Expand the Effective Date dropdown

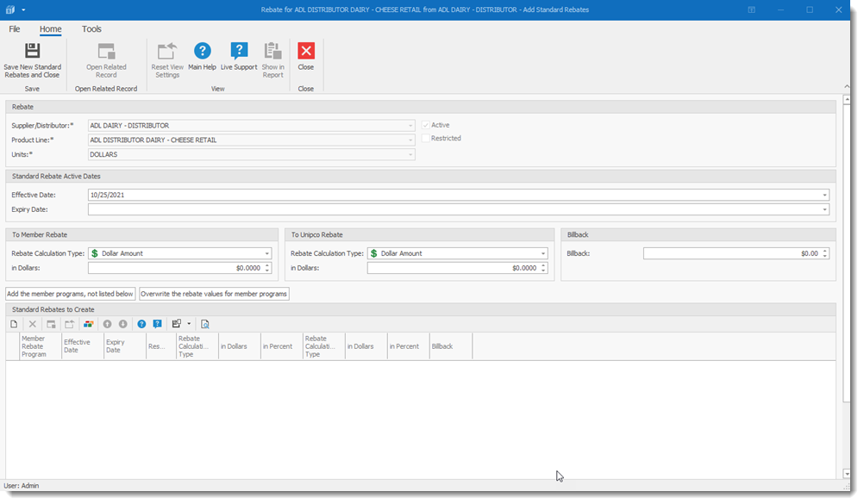(x=825, y=196)
